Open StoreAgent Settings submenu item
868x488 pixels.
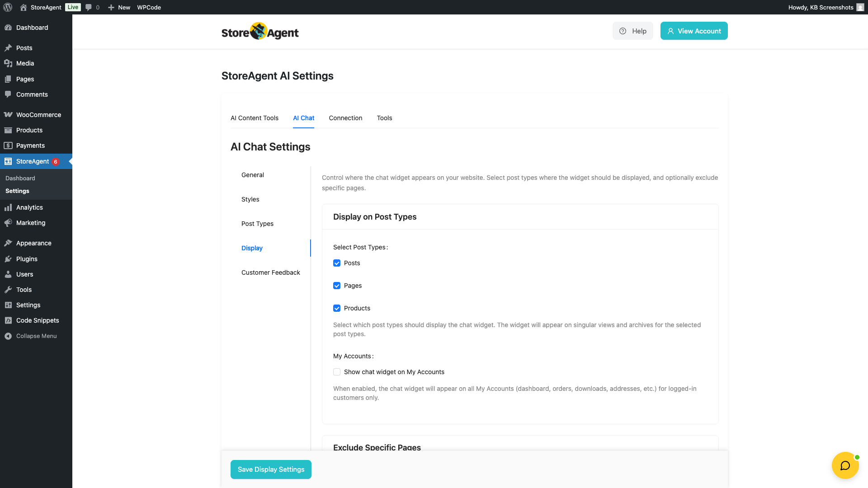coord(17,191)
